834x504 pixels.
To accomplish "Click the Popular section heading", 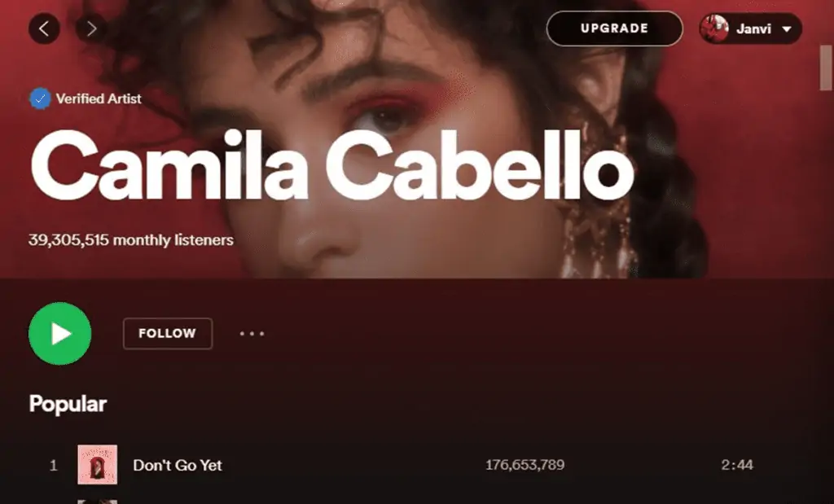I will (x=68, y=404).
